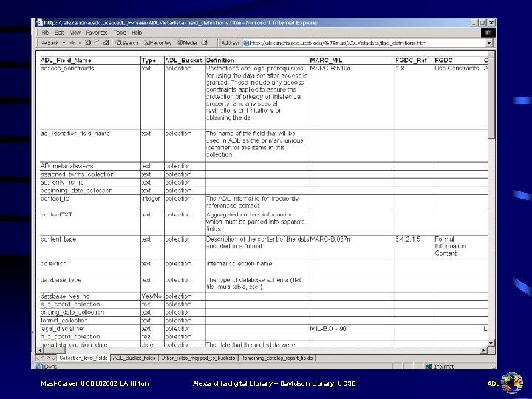Go forward with the Forward arrow
Viewport: 532px width, 399px height.
tap(72, 43)
